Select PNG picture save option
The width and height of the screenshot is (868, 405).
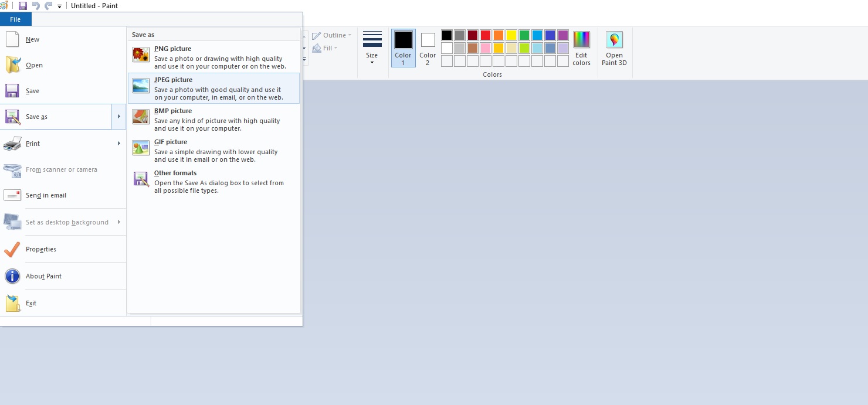[x=213, y=57]
